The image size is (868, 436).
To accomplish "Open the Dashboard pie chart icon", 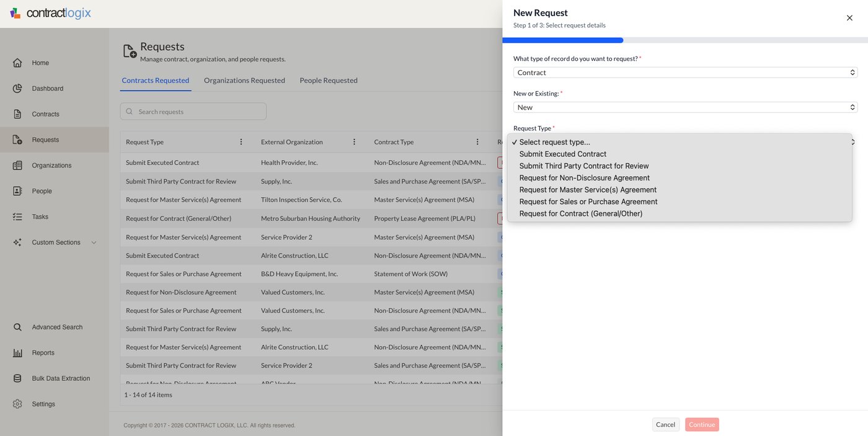I will tap(17, 89).
